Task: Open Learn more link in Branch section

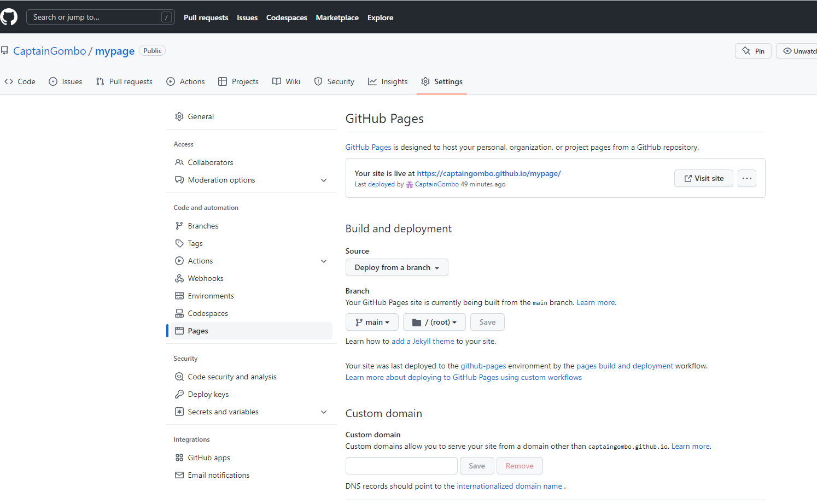Action: coord(596,302)
